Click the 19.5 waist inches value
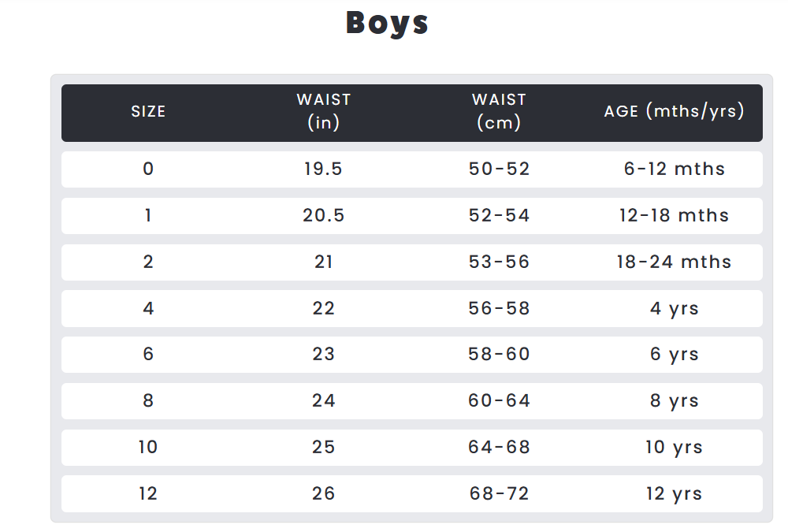Screen dimensions: 788x532 [x=323, y=169]
